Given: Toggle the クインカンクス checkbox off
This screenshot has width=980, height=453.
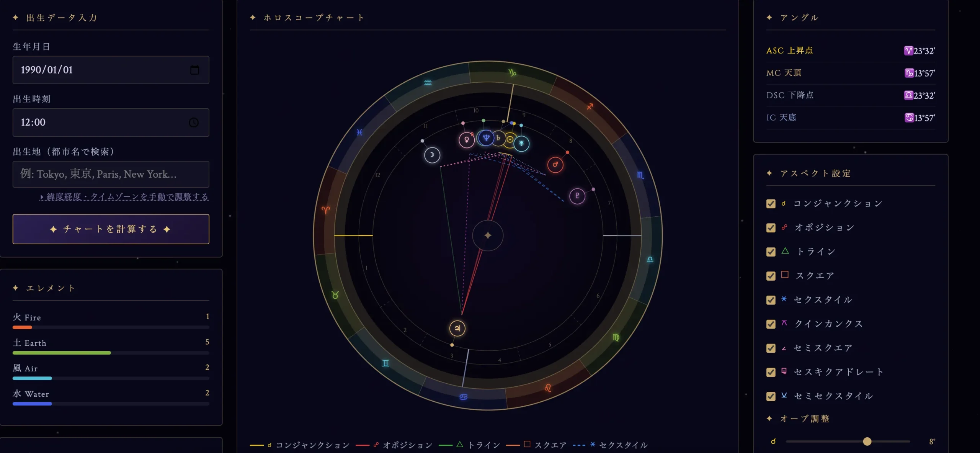Looking at the screenshot, I should click(x=771, y=324).
